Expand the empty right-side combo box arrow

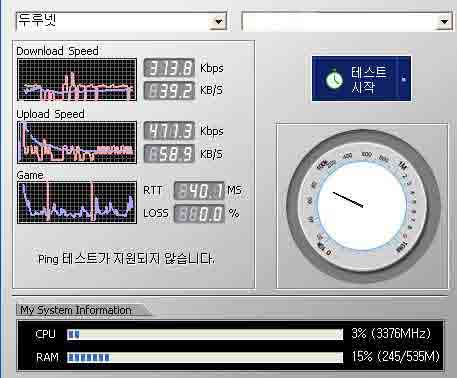tap(444, 22)
